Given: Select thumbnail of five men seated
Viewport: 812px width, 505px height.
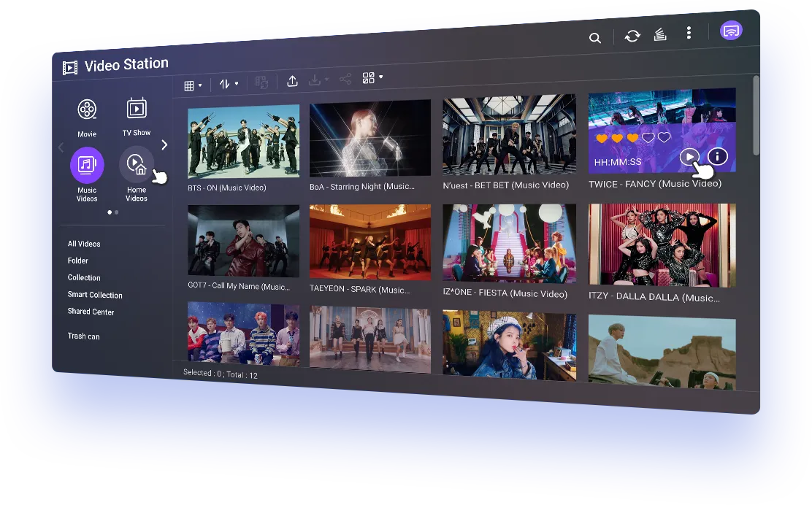Looking at the screenshot, I should click(243, 334).
